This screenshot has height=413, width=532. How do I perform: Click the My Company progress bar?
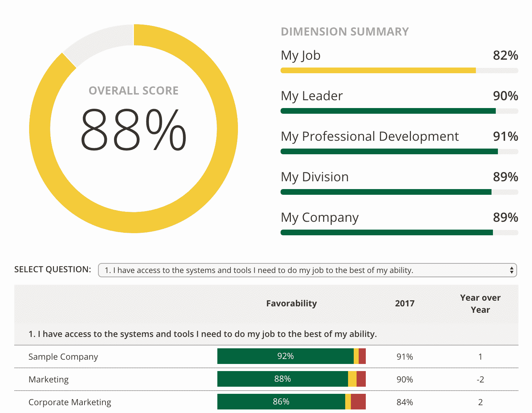tap(399, 232)
